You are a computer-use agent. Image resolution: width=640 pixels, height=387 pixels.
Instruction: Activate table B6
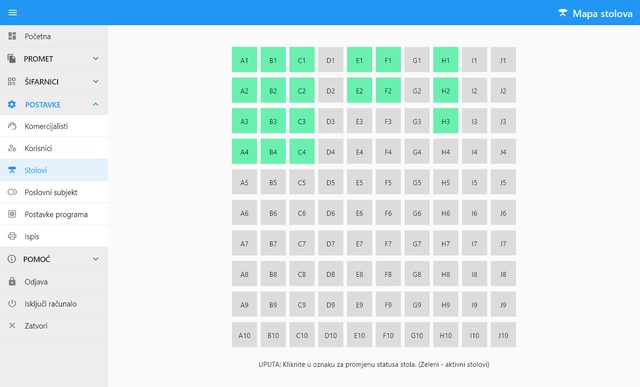point(273,213)
